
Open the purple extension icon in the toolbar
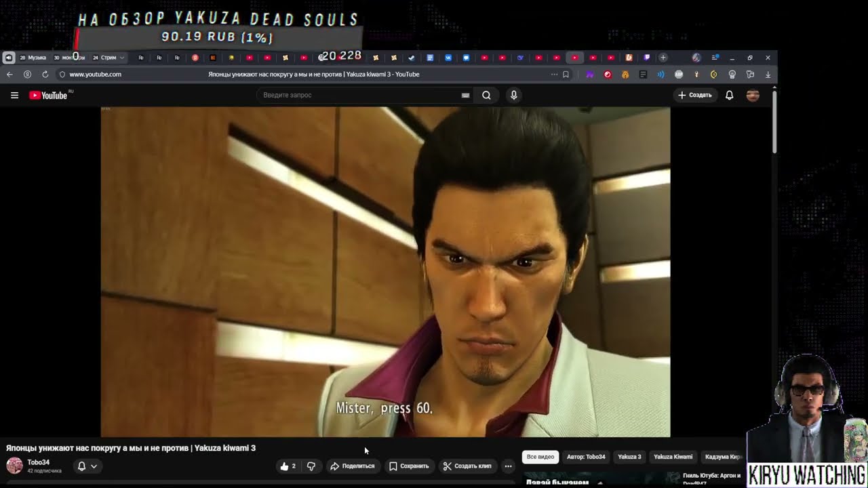click(x=590, y=75)
